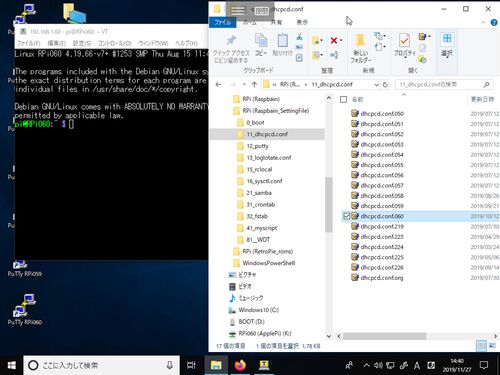The width and height of the screenshot is (500, 375).
Task: Switch to the View ribbon tab
Action: [302, 22]
